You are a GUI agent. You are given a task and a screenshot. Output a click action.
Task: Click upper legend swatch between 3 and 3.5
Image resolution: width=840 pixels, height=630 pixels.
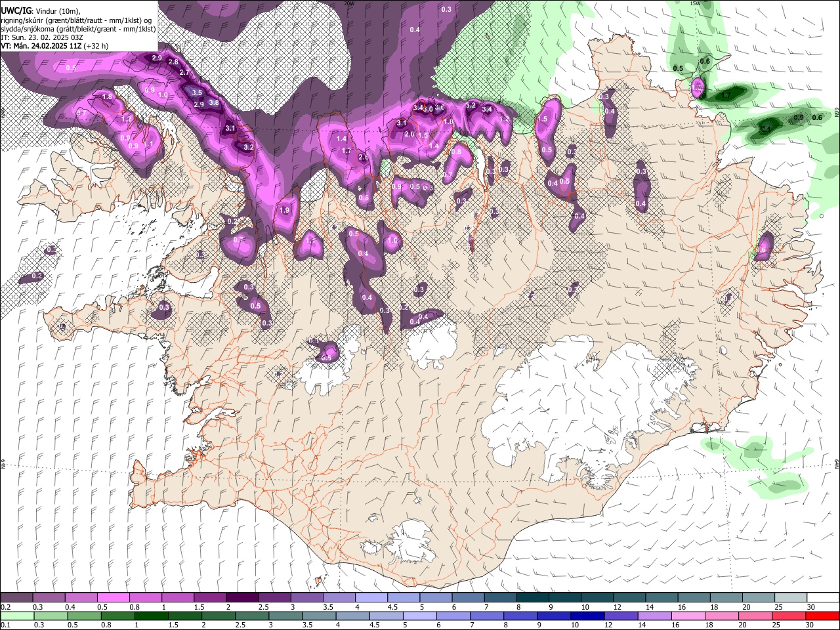(306, 597)
